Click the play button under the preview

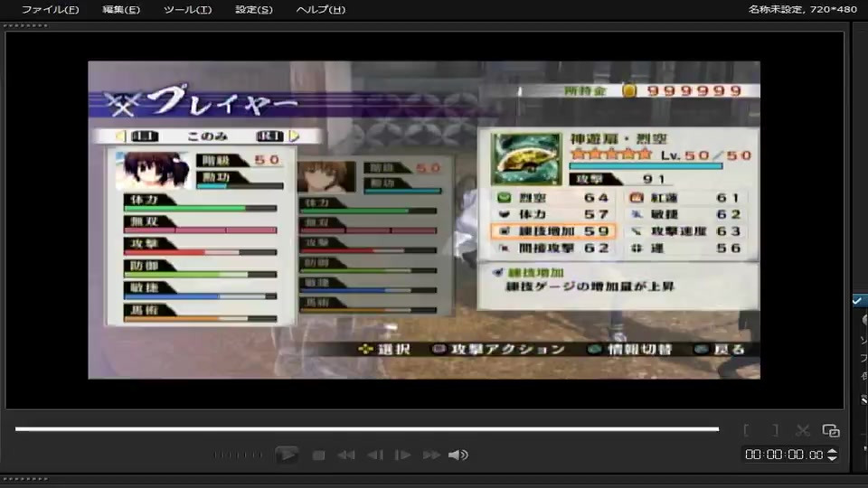[287, 455]
